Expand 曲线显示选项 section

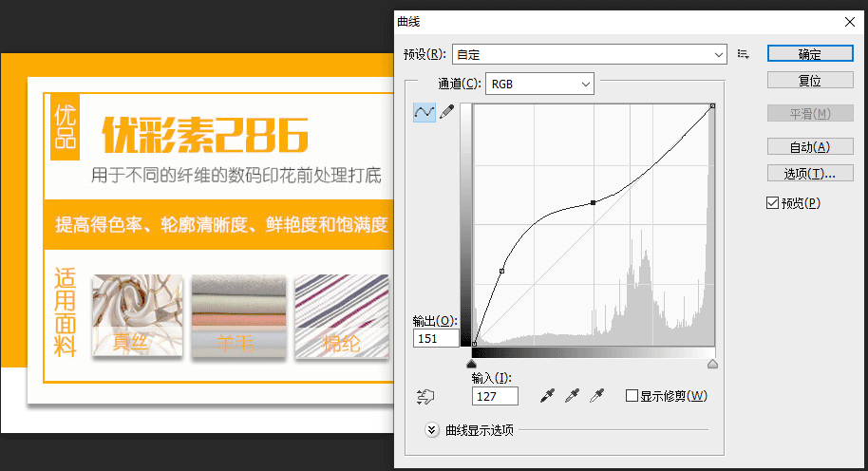[x=432, y=430]
